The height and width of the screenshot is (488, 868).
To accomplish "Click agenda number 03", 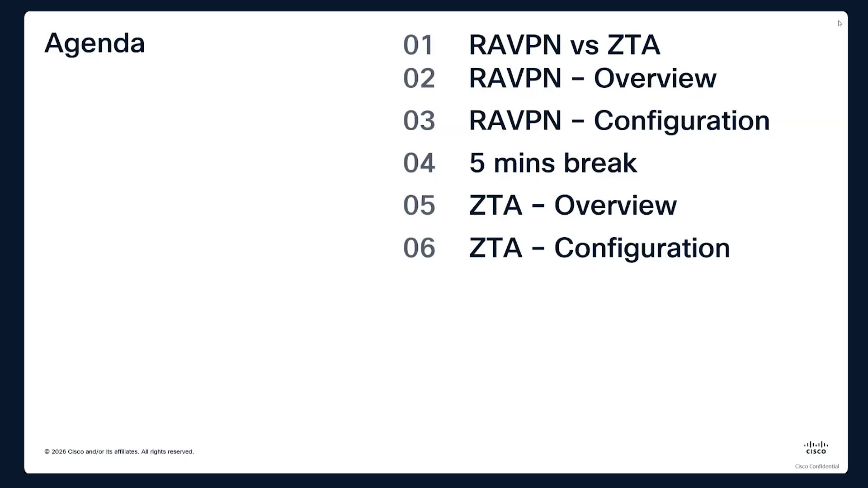I will (419, 121).
